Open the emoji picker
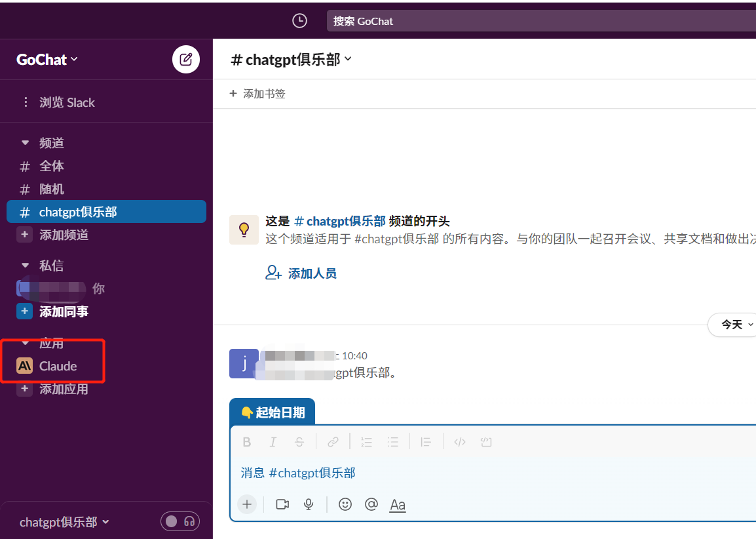The image size is (756, 539). pyautogui.click(x=345, y=504)
